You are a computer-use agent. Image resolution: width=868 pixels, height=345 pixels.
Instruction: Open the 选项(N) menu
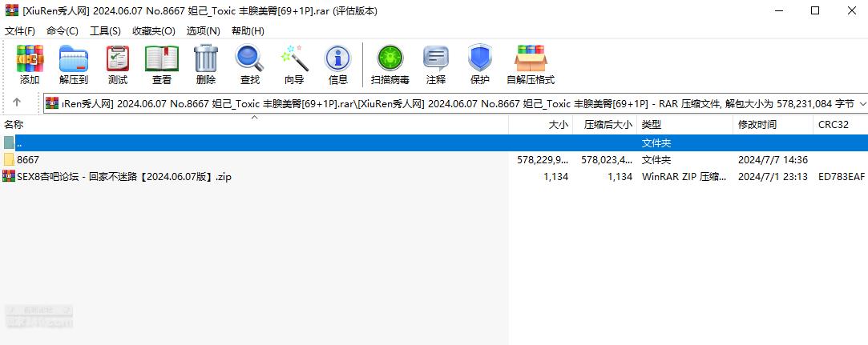click(x=203, y=31)
